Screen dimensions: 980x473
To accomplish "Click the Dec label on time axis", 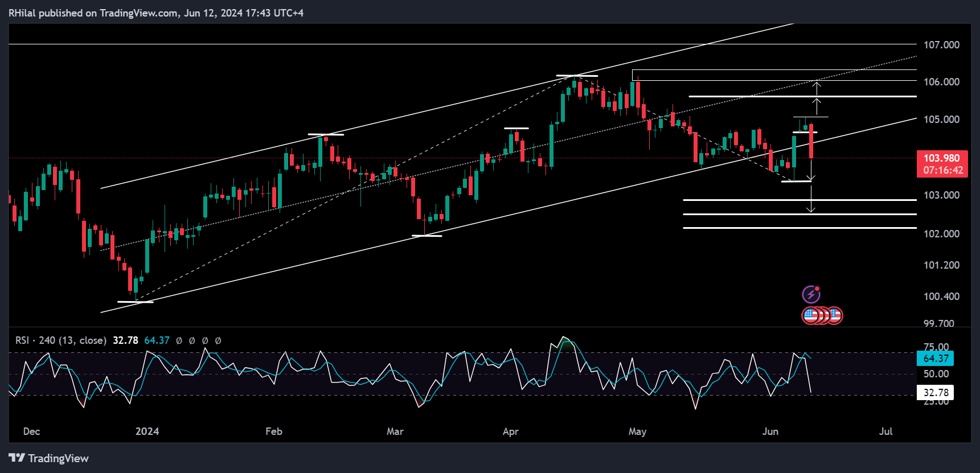I will (x=32, y=431).
